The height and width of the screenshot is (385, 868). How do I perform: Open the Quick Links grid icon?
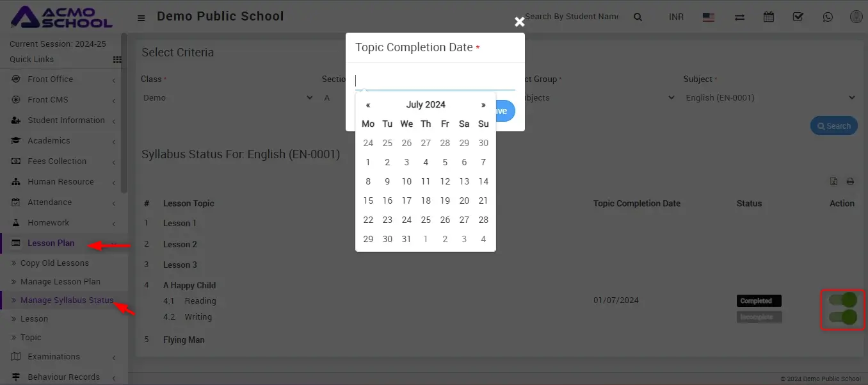pyautogui.click(x=117, y=60)
